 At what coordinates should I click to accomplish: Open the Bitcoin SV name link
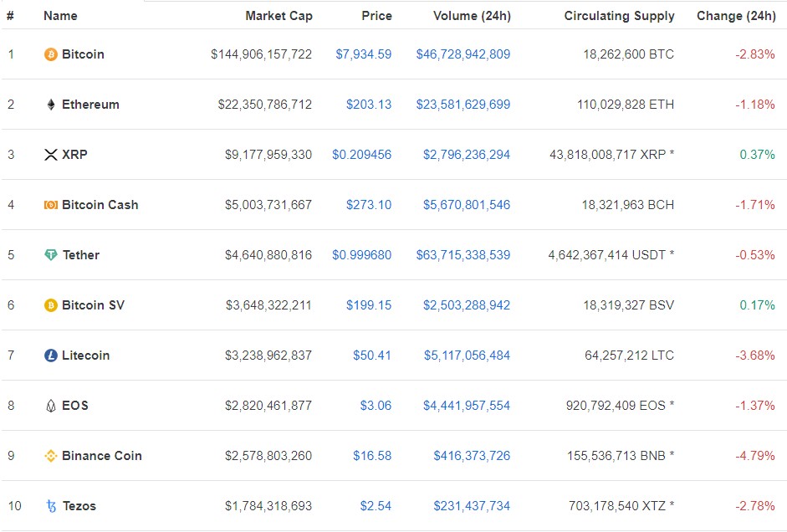pos(93,305)
